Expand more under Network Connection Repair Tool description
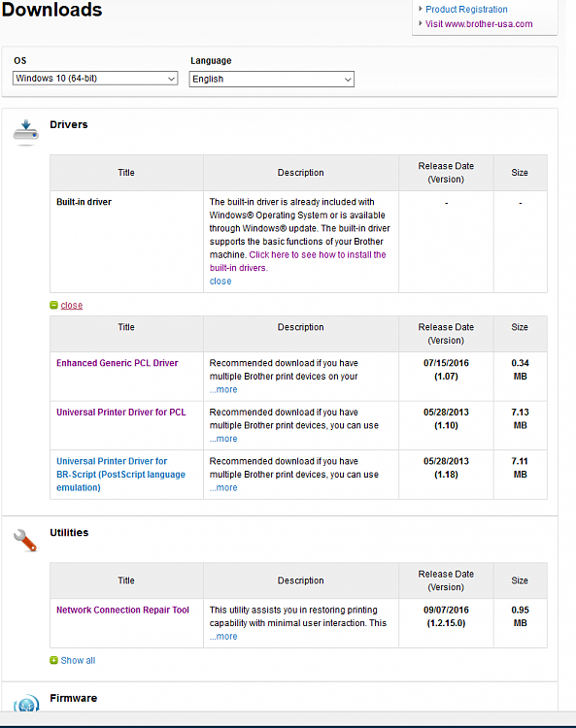This screenshot has height=728, width=576. [x=223, y=637]
